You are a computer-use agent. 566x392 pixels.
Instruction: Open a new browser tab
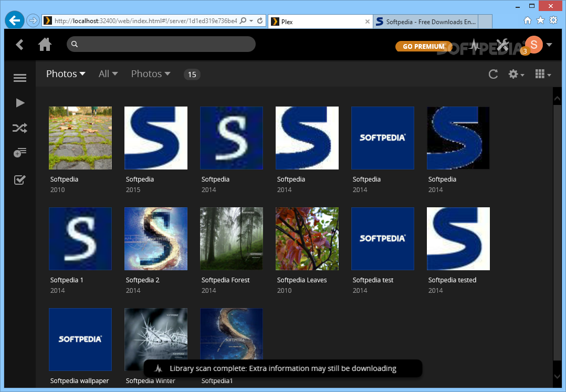tap(485, 22)
